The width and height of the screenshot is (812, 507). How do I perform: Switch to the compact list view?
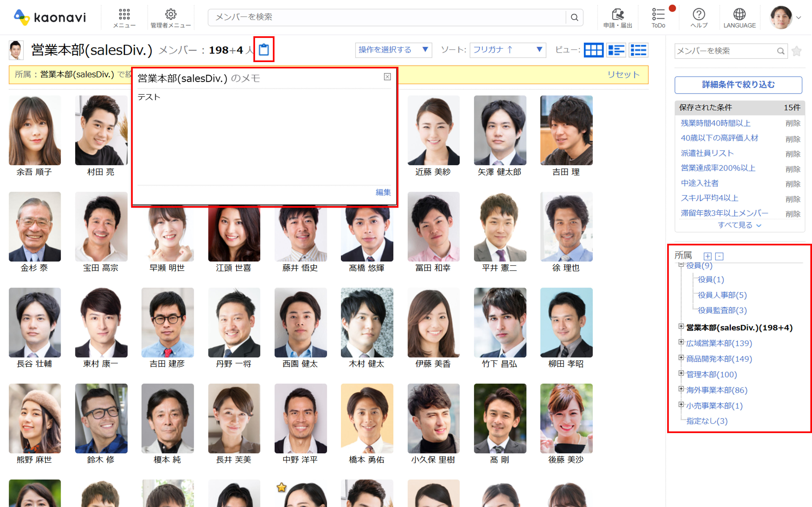[638, 50]
